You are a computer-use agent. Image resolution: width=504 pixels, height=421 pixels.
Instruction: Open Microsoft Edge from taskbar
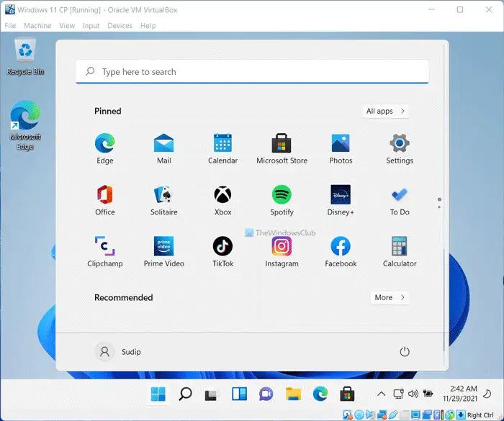tap(320, 394)
